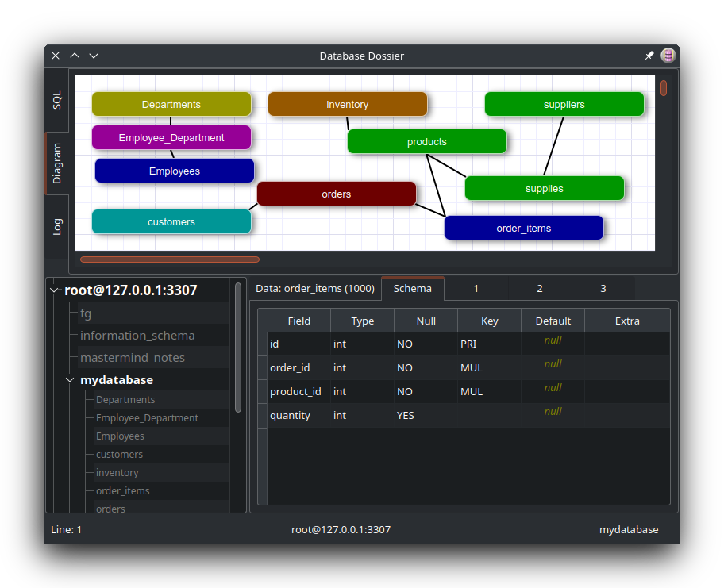Click the supplies diagram node
The height and width of the screenshot is (588, 724).
tap(545, 188)
